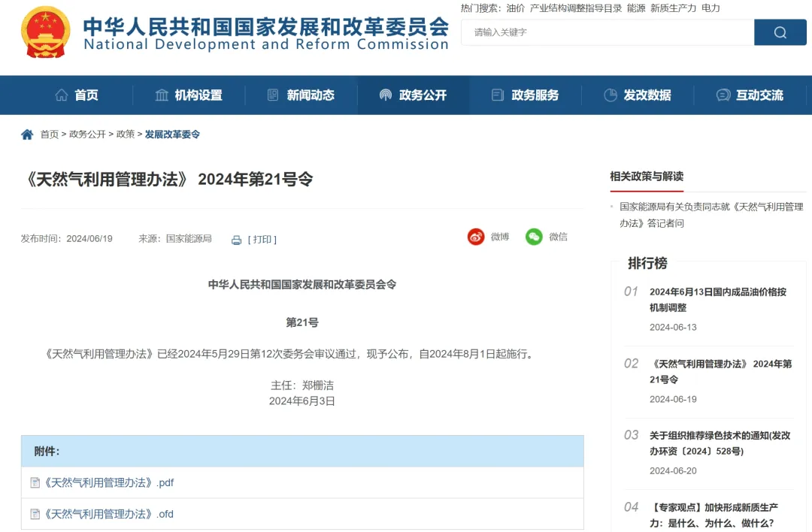Click the PDF attachment file icon

coord(35,482)
